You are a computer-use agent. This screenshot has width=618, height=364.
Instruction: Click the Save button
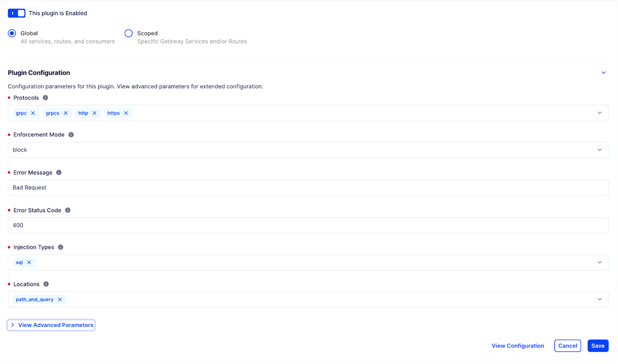598,345
